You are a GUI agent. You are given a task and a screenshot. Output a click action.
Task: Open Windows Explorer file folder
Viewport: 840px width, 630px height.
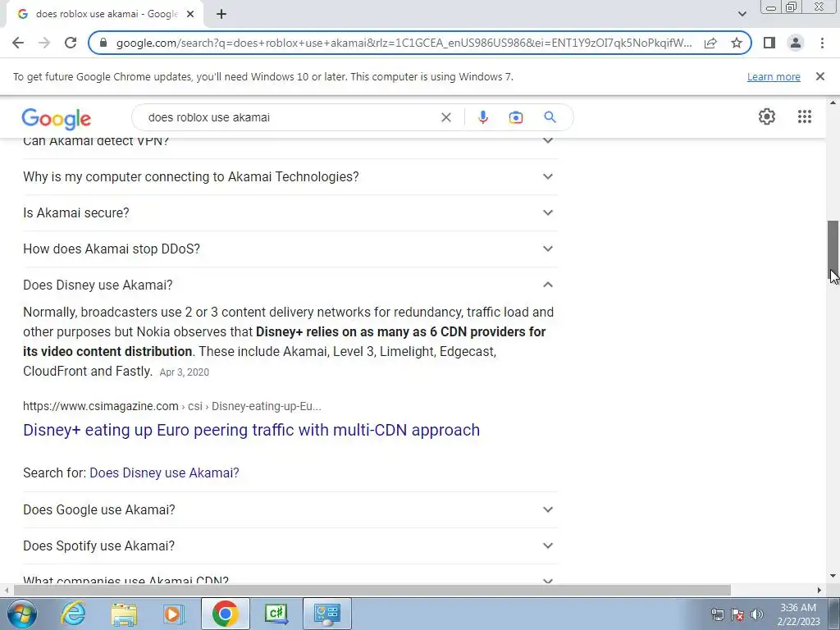click(124, 614)
